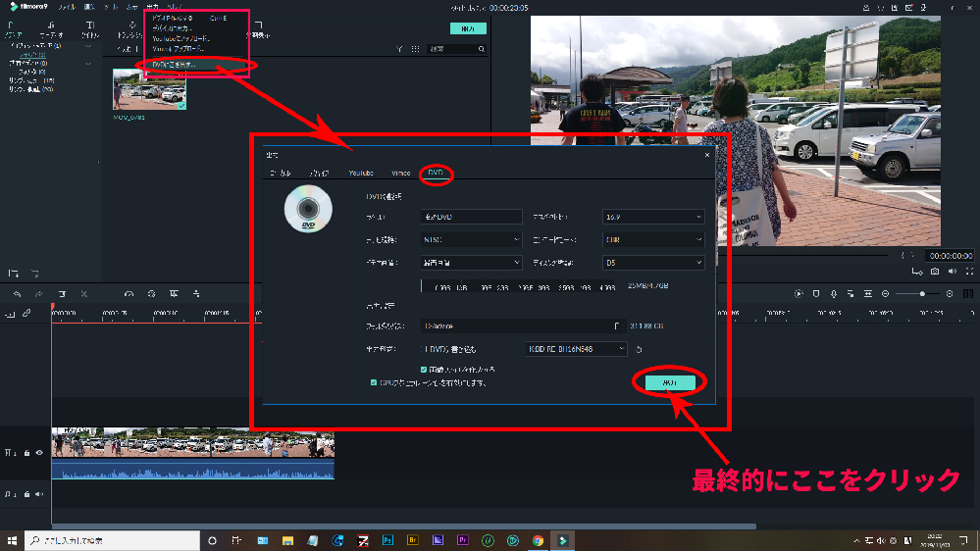Viewport: 980px width, 551px height.
Task: Toggle the lock on the video track
Action: point(26,453)
